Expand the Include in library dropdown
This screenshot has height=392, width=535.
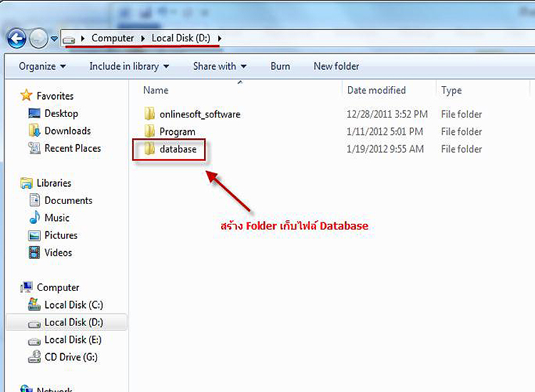point(129,66)
